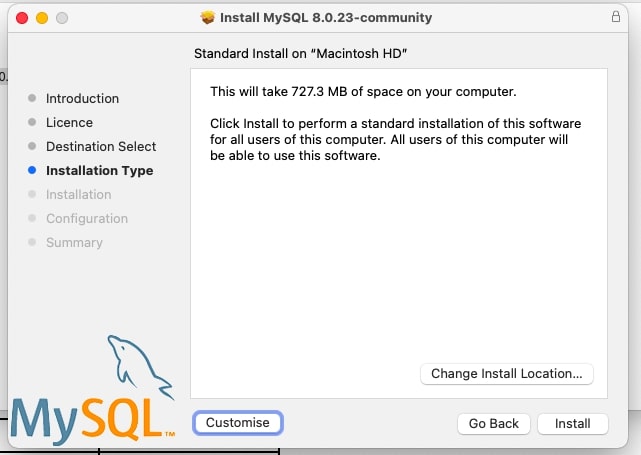Screen dimensions: 641x455
Task: Click the MySQL wordmark logo text
Action: (90, 416)
